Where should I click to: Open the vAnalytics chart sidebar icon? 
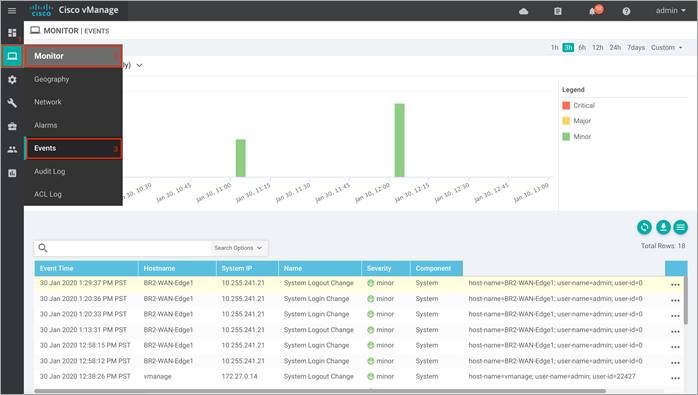click(12, 173)
